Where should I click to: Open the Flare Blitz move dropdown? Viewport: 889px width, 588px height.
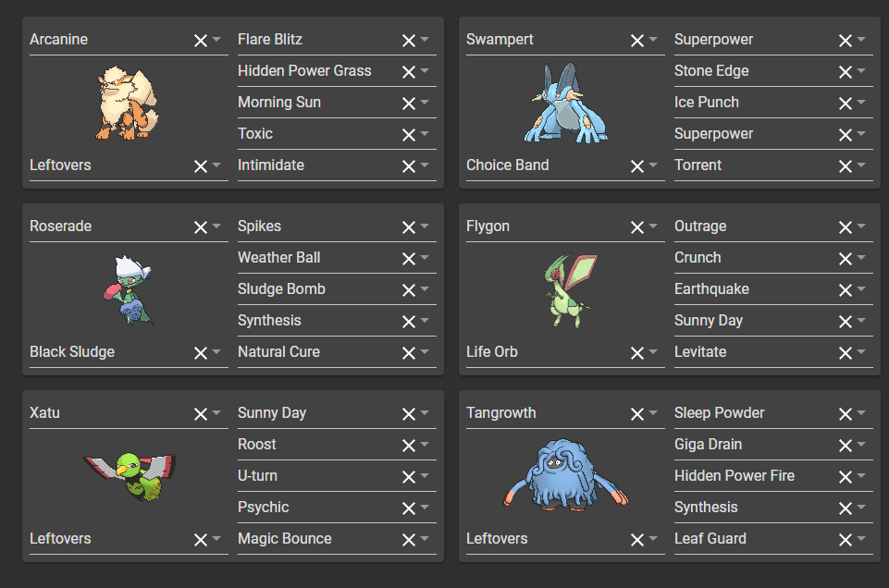(x=424, y=40)
